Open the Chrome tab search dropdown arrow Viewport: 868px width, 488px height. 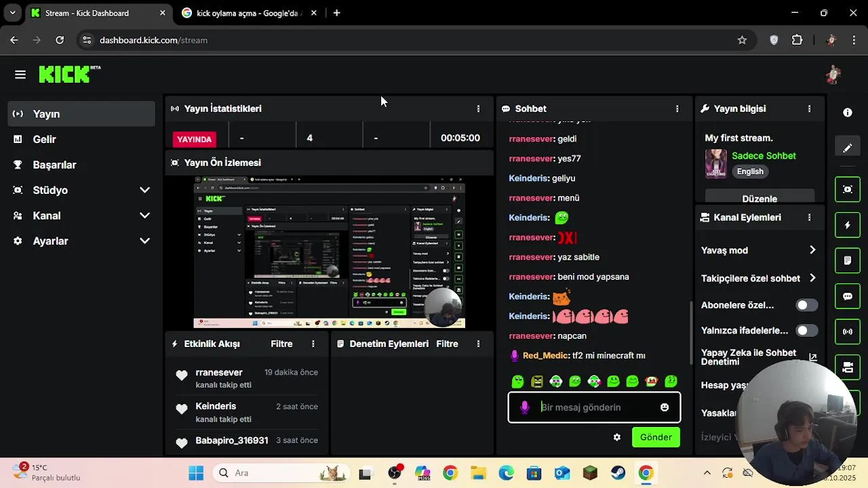point(12,13)
